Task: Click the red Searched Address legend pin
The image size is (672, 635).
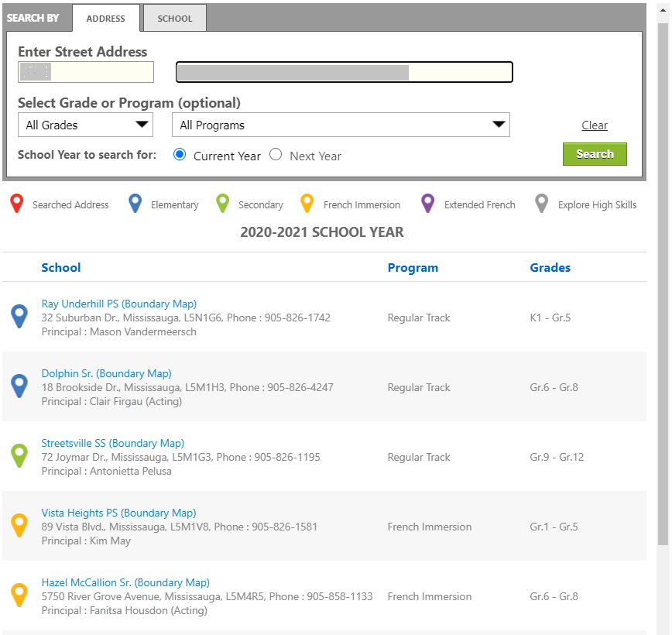Action: pyautogui.click(x=16, y=204)
